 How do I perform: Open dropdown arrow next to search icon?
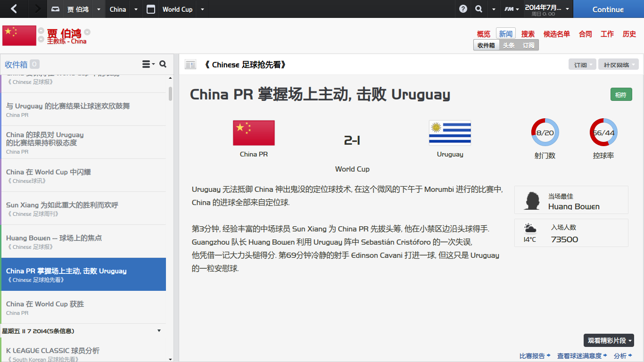tap(494, 9)
